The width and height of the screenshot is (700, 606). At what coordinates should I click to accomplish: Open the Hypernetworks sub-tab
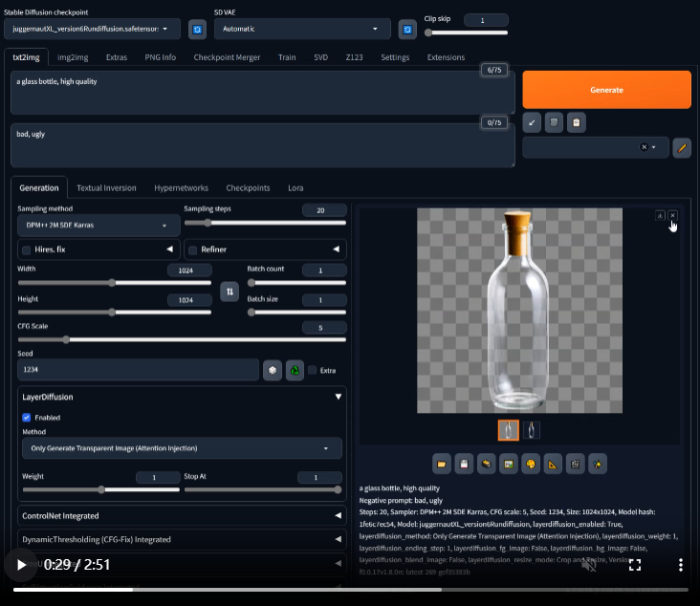tap(182, 188)
